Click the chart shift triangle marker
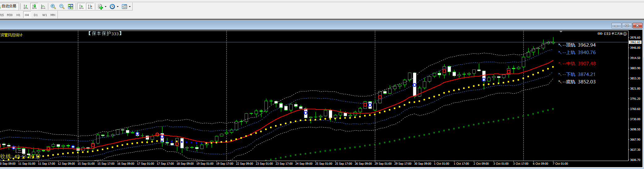644x169 pixels. (x=561, y=32)
